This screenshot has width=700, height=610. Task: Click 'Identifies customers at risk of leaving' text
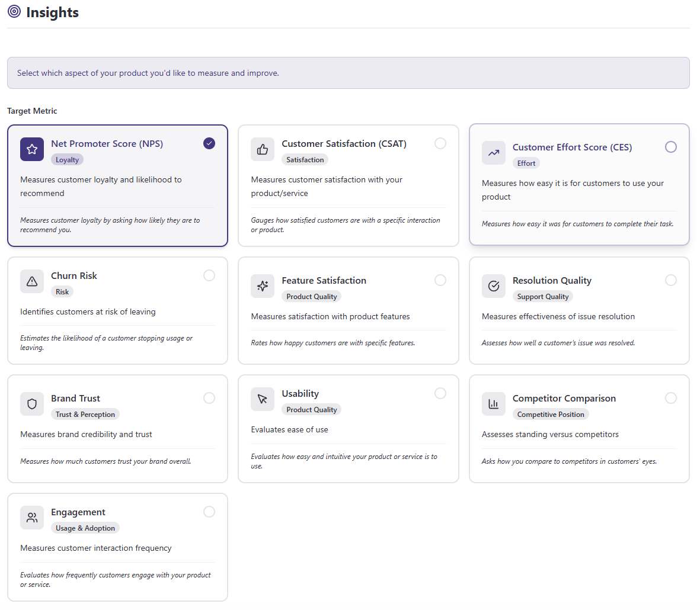[x=88, y=312]
